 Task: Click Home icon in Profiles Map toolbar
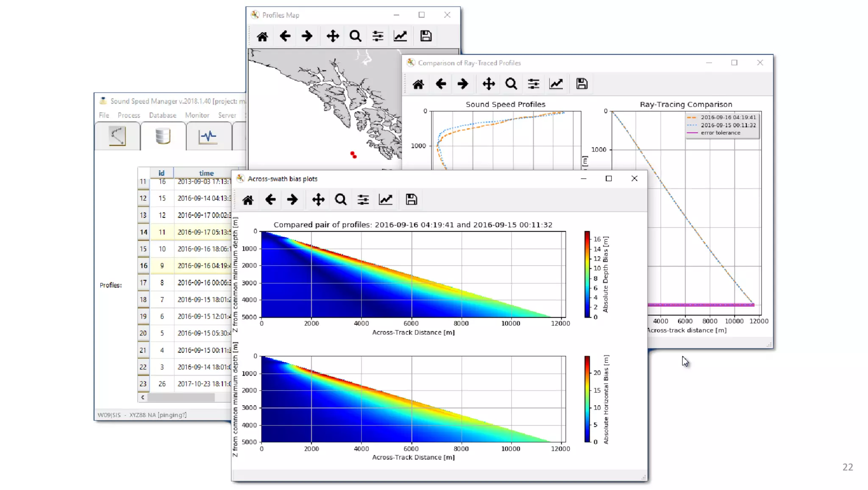(262, 36)
